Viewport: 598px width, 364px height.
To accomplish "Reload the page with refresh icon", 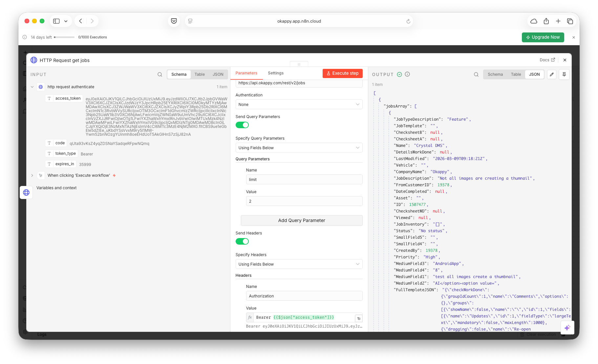I will pyautogui.click(x=408, y=21).
